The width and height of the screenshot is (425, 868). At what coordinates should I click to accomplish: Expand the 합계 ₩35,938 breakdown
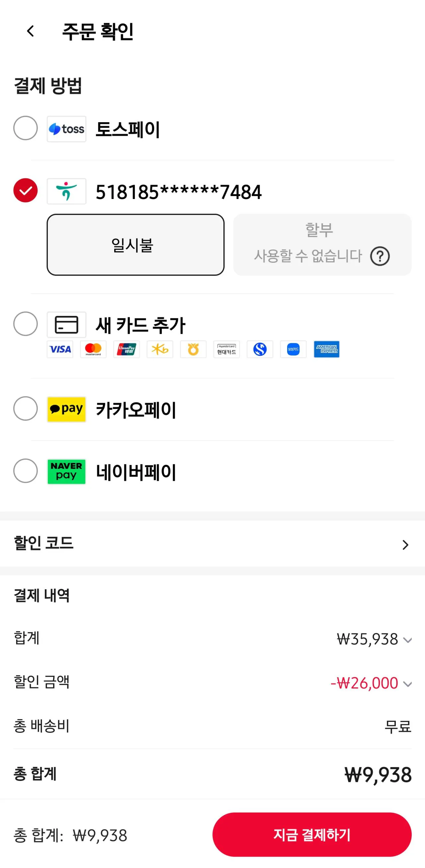tap(407, 640)
